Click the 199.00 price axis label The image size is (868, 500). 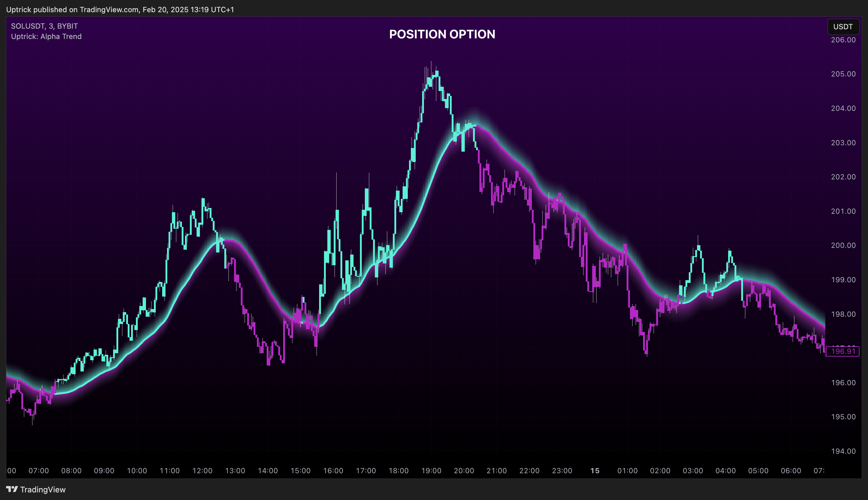(843, 280)
